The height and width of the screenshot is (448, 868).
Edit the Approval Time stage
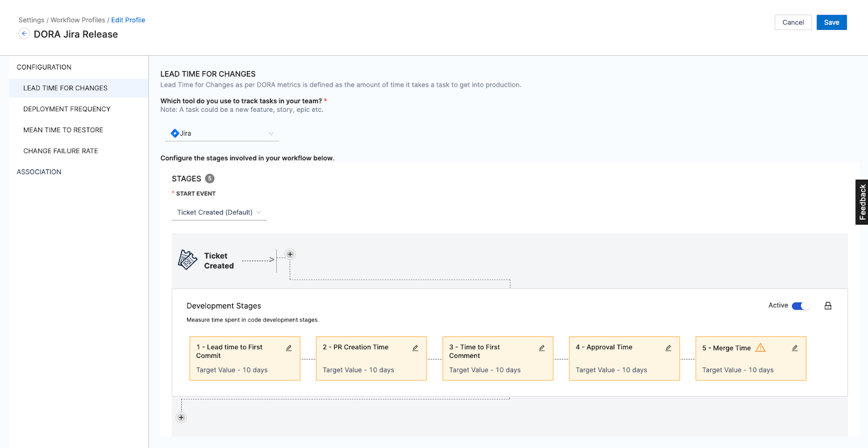pyautogui.click(x=668, y=348)
